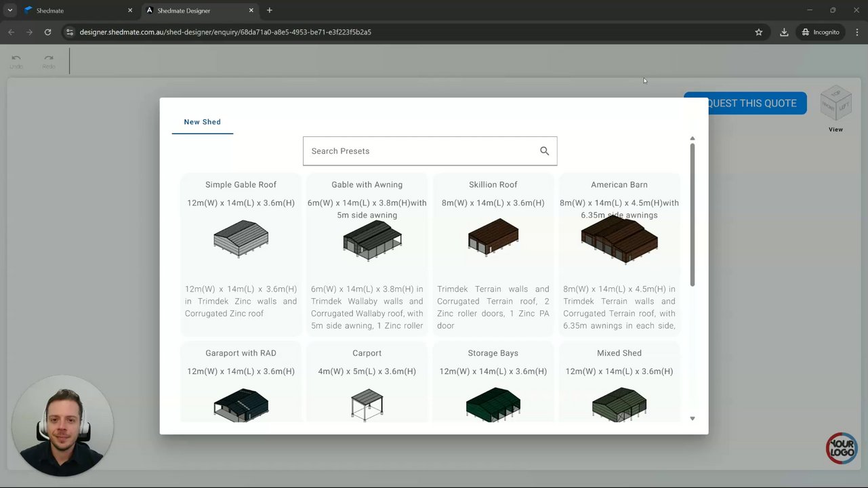Choose the American Barn shed thumbnail
The image size is (868, 488).
click(x=619, y=239)
